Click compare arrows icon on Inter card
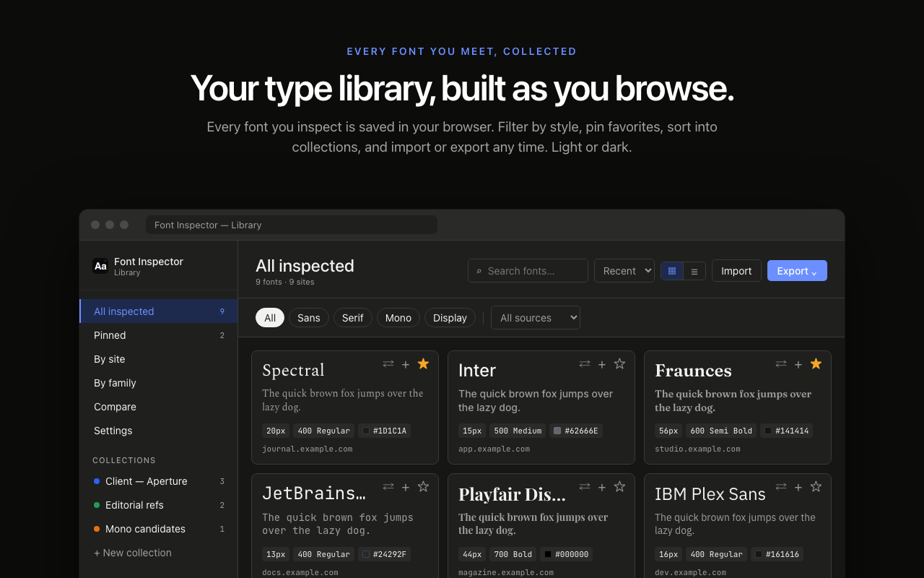Screen dimensions: 924x578 (585, 364)
